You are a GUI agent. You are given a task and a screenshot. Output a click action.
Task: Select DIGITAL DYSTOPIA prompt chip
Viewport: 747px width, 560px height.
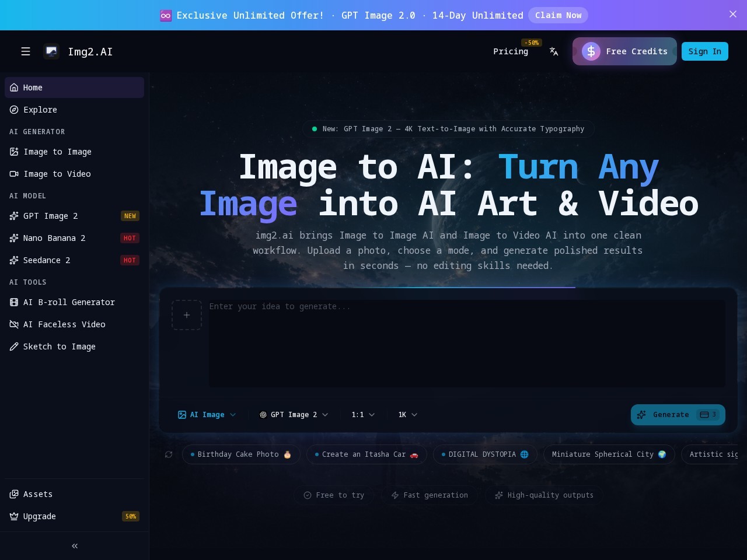485,454
